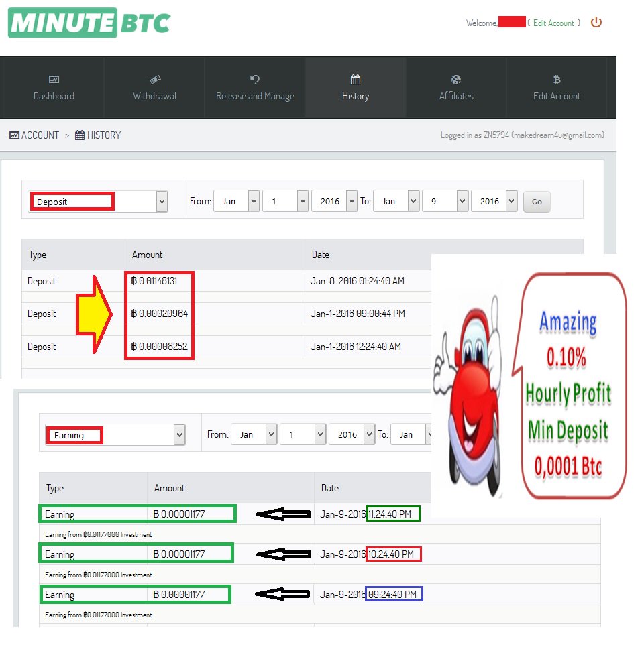Open the Dashboard tab

pyautogui.click(x=54, y=88)
